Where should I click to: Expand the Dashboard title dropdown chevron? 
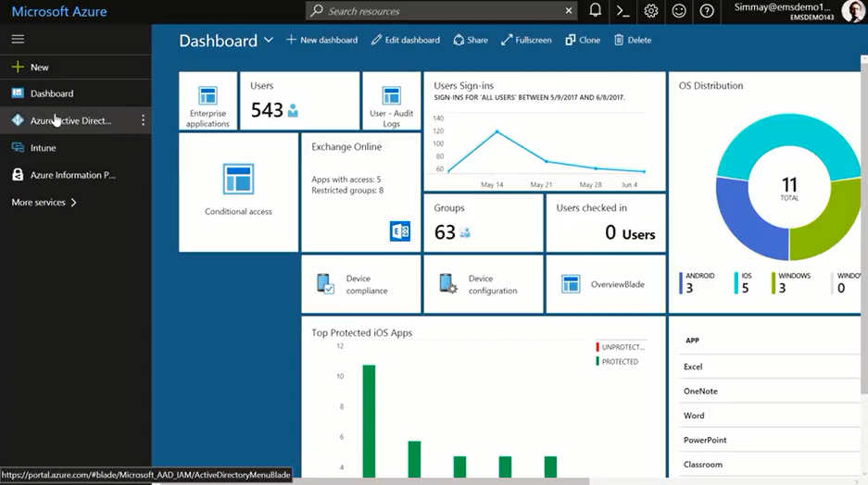(x=269, y=40)
